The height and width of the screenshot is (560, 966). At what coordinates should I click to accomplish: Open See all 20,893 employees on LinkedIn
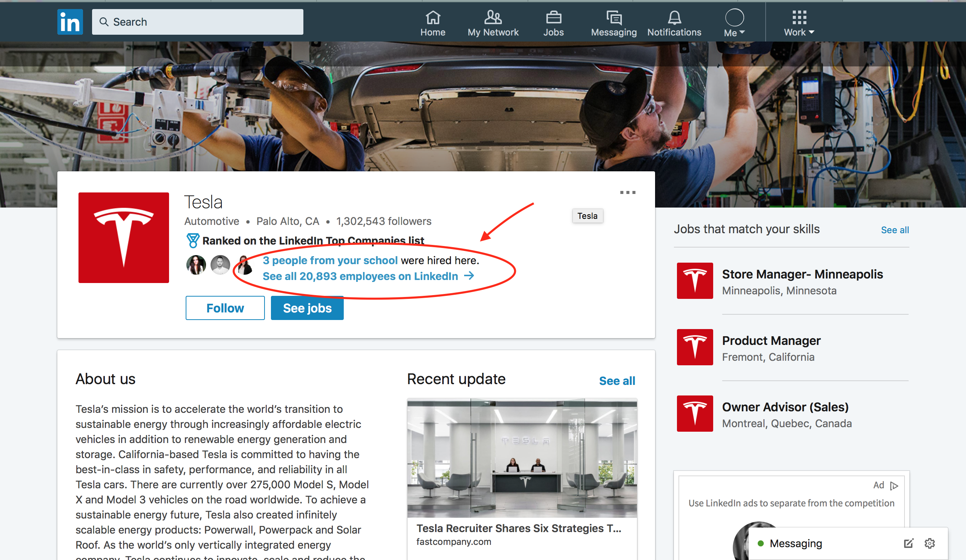point(368,276)
